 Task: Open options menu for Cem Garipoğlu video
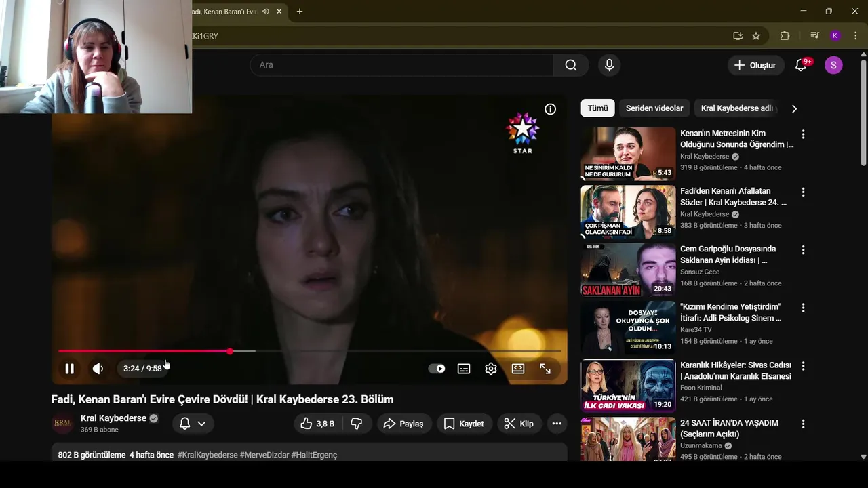[x=803, y=249]
